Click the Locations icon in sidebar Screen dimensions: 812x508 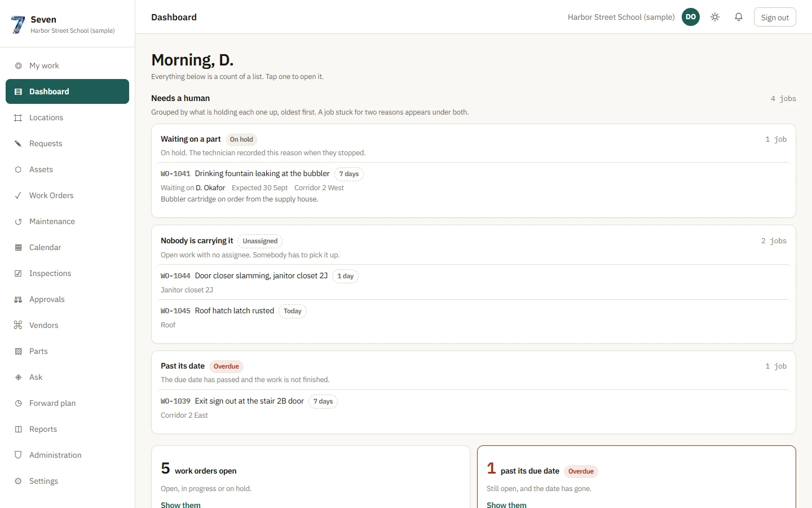click(18, 117)
